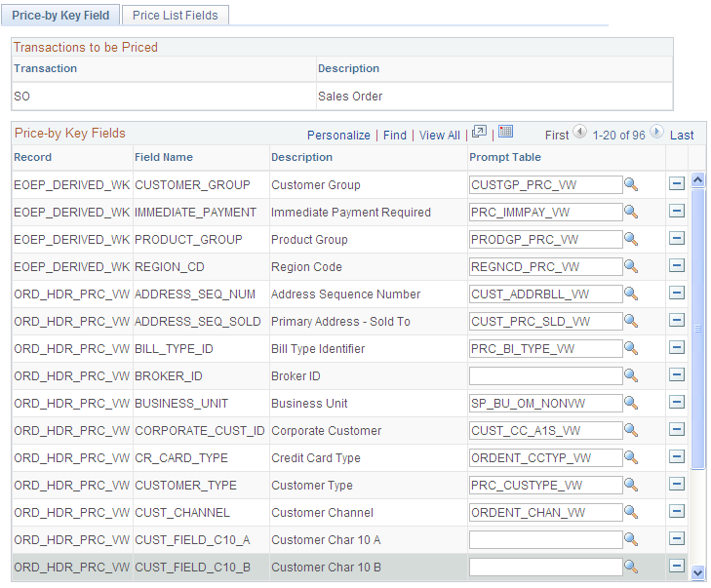The width and height of the screenshot is (711, 588).
Task: Click the vertical scrollbar thumb
Action: pos(697,329)
